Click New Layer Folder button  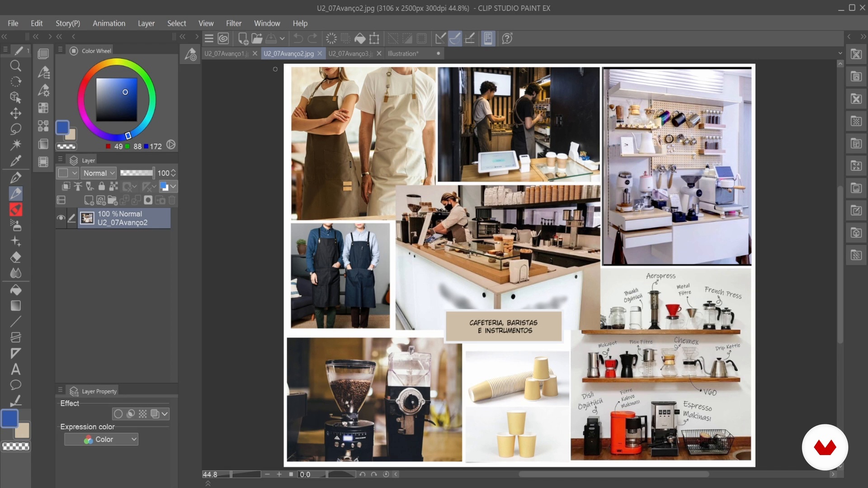[113, 200]
